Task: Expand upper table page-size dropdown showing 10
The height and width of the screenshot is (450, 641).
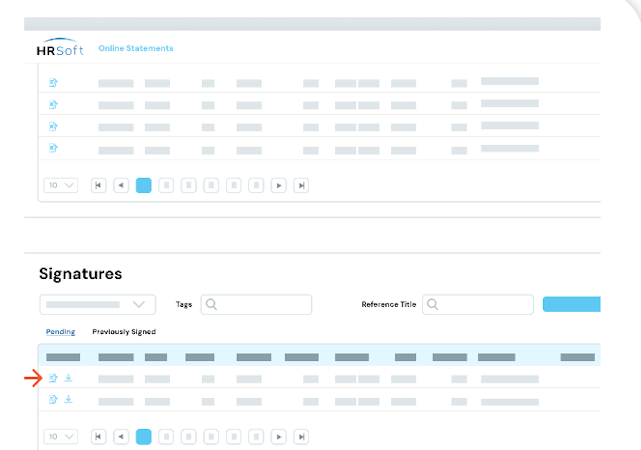Action: [61, 185]
